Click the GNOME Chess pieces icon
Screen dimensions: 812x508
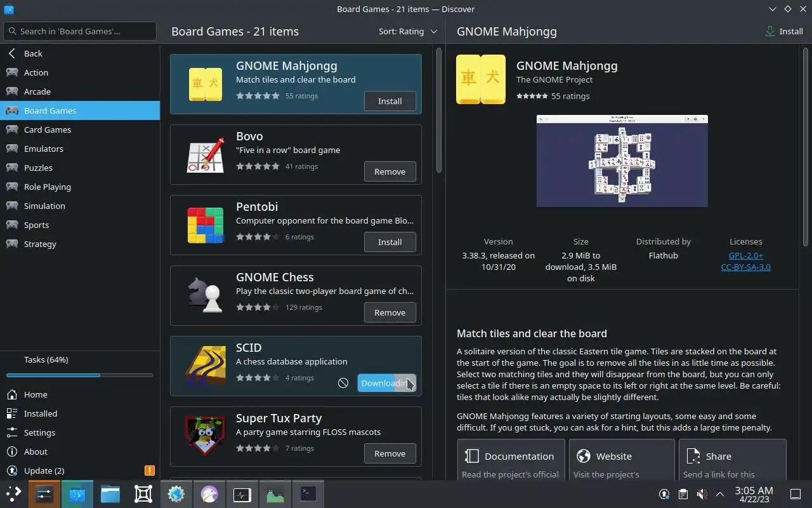coord(206,296)
